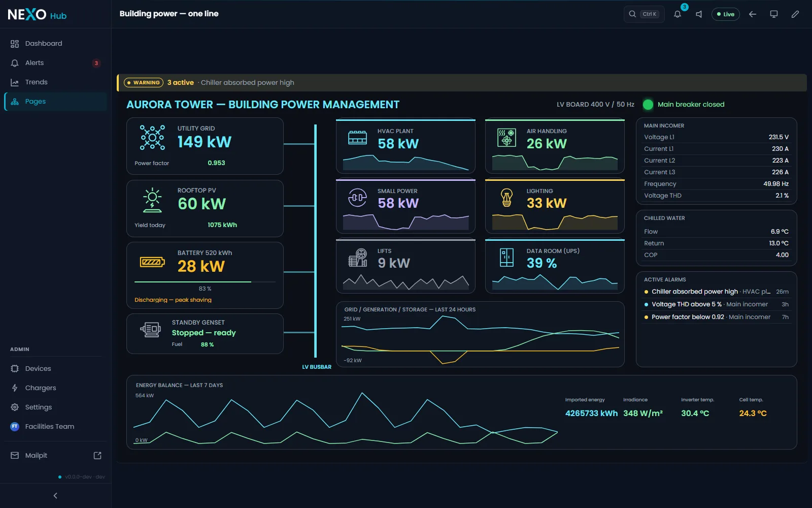Viewport: 812px width, 508px height.
Task: Click the energy balance 7-day chart
Action: click(346, 418)
